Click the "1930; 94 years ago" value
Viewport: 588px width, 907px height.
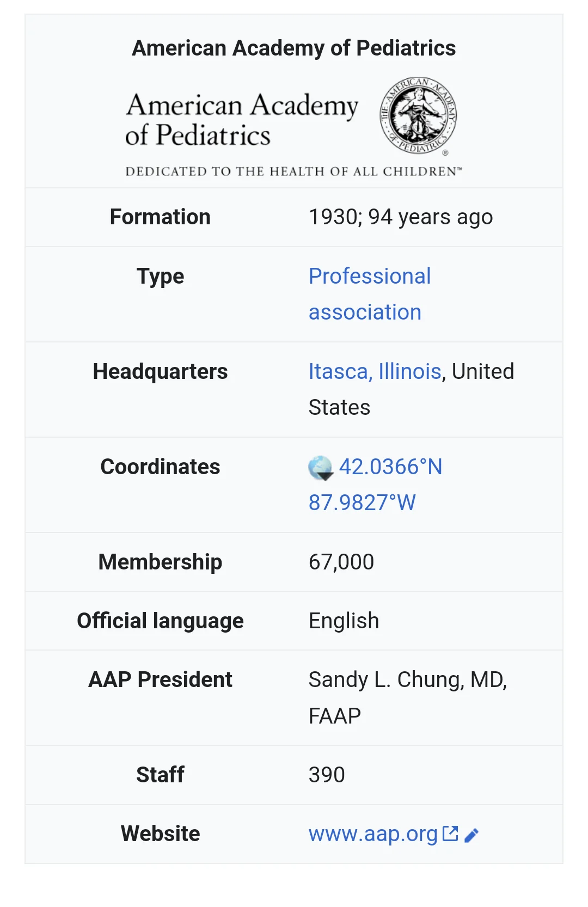[x=401, y=217]
